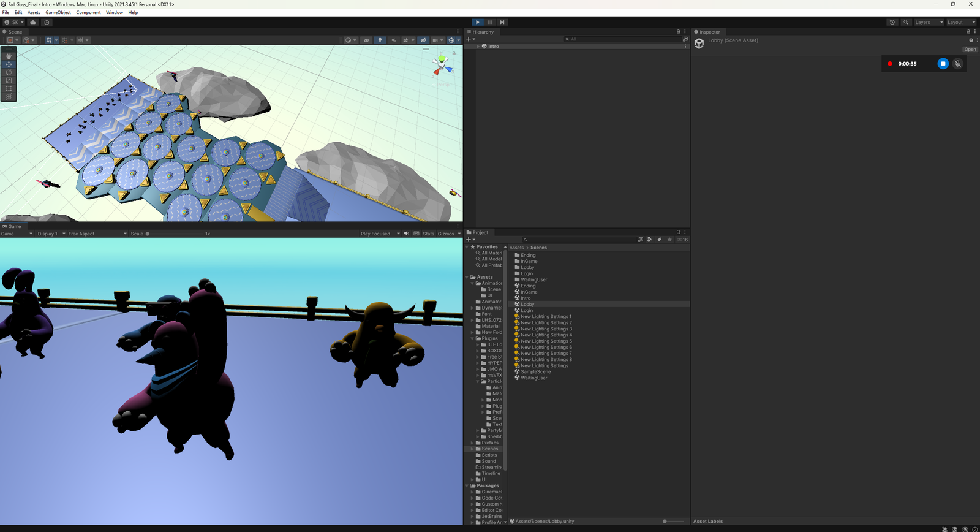Toggle Scene audio playback
Screen dimensions: 980x532
(393, 40)
